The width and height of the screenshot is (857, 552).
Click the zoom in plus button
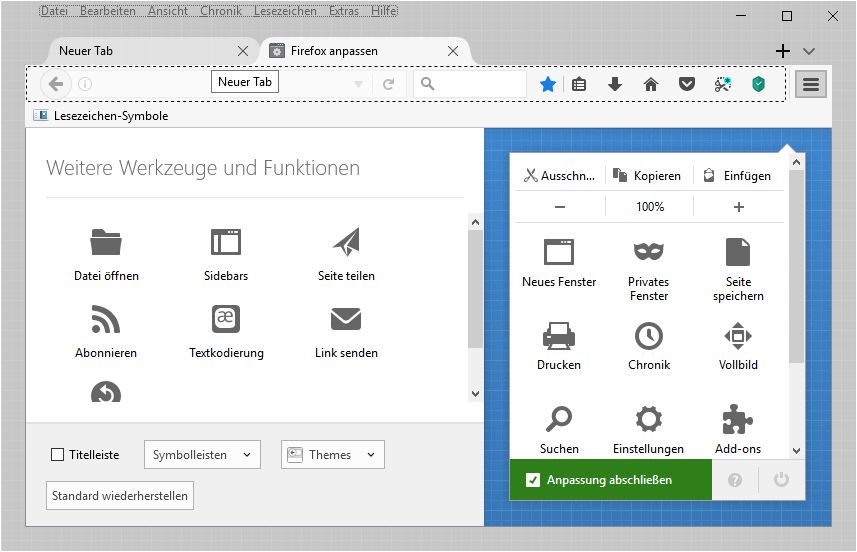click(x=739, y=207)
